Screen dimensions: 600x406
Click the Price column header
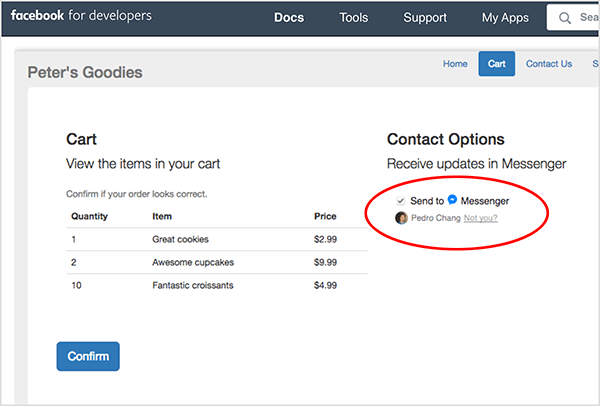point(325,216)
